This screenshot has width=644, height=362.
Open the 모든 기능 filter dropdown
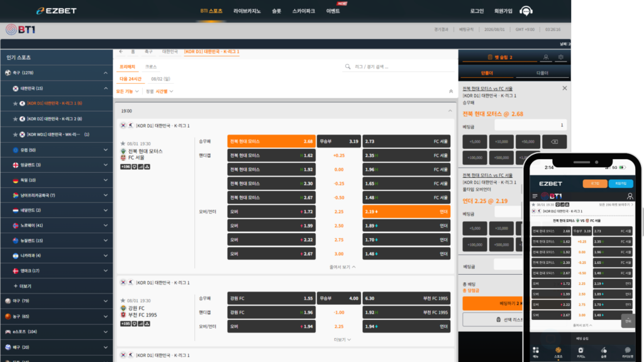pos(127,92)
